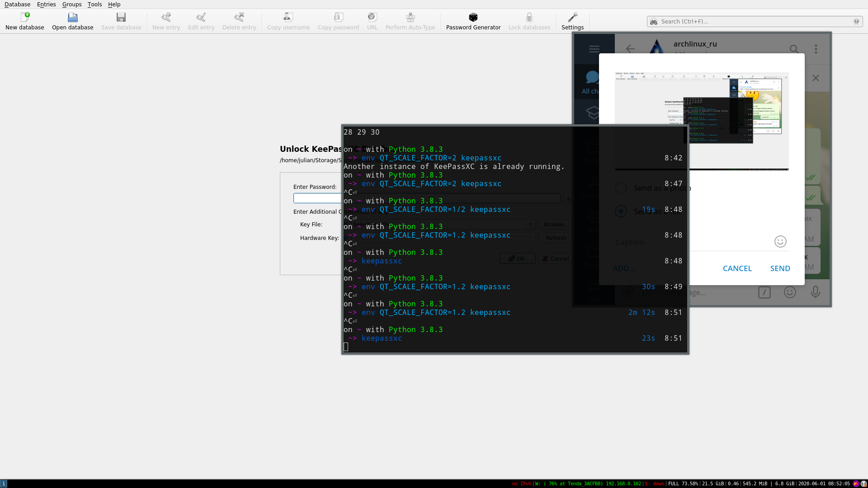Open the Database menu
This screenshot has height=488, width=868.
[x=17, y=4]
